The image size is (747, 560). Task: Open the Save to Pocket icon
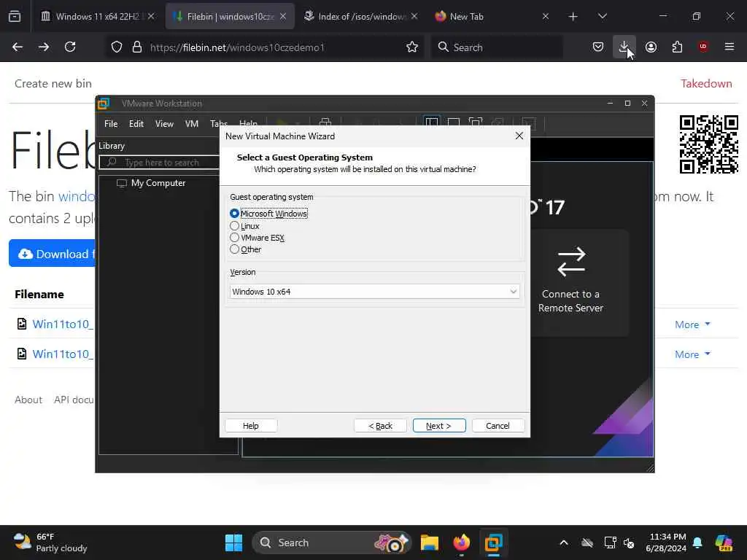pos(598,47)
